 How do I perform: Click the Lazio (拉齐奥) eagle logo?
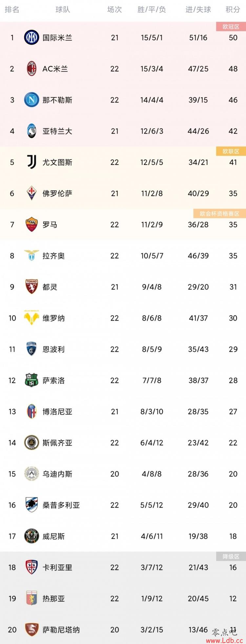(31, 255)
